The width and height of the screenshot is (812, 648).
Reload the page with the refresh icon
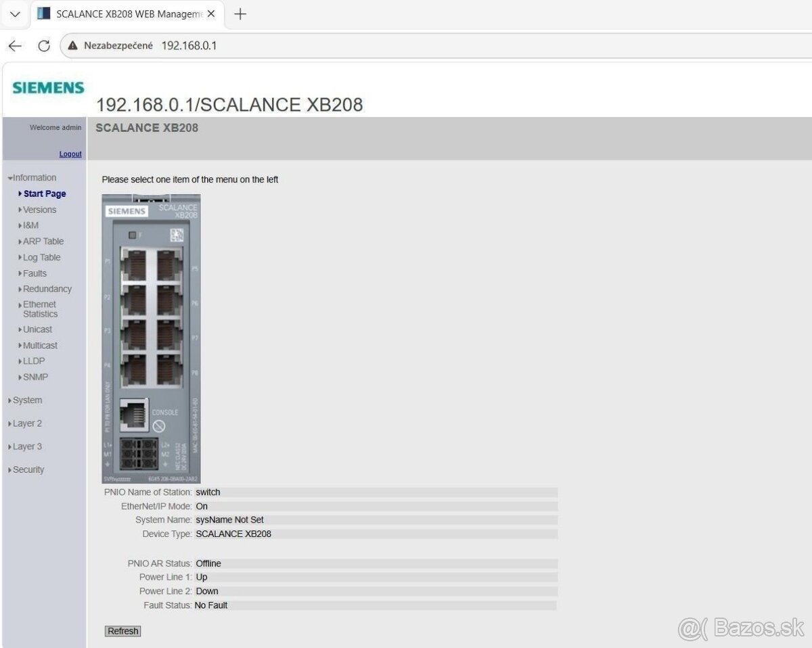click(44, 46)
